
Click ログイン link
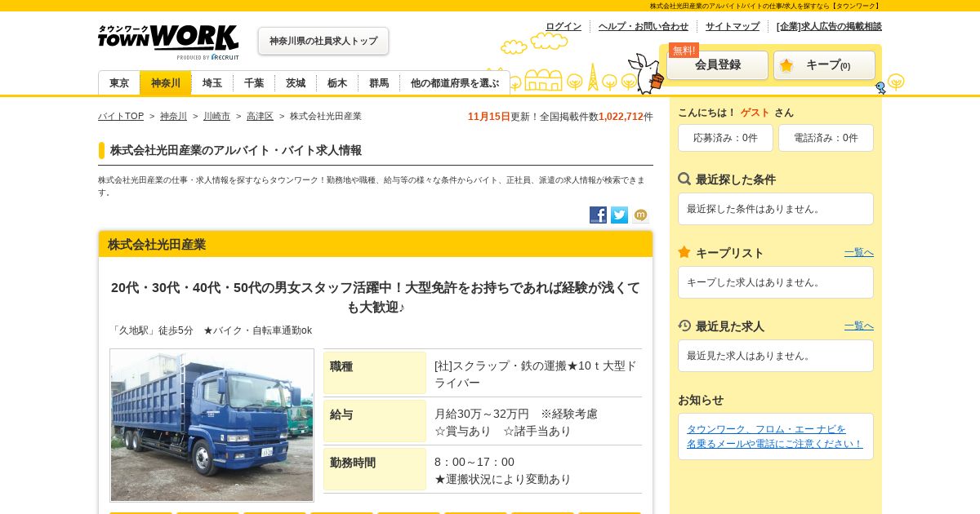(x=563, y=26)
